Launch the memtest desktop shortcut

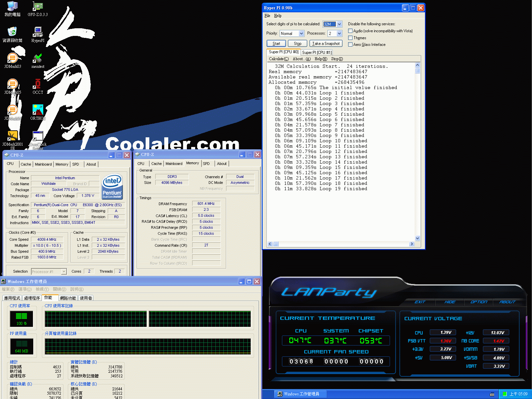pyautogui.click(x=38, y=61)
